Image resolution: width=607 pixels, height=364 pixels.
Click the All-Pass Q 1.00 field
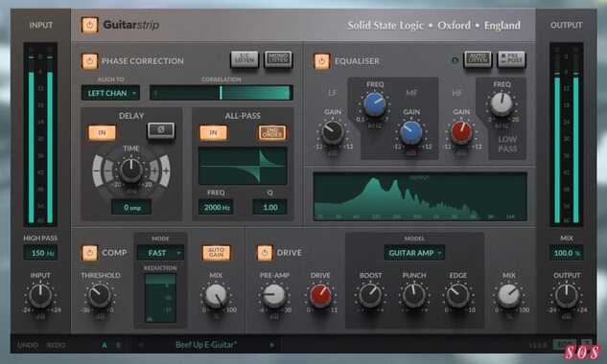pos(270,207)
